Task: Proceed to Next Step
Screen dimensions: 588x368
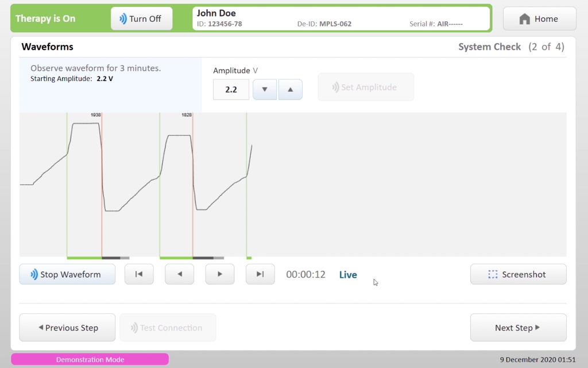Action: [x=519, y=327]
